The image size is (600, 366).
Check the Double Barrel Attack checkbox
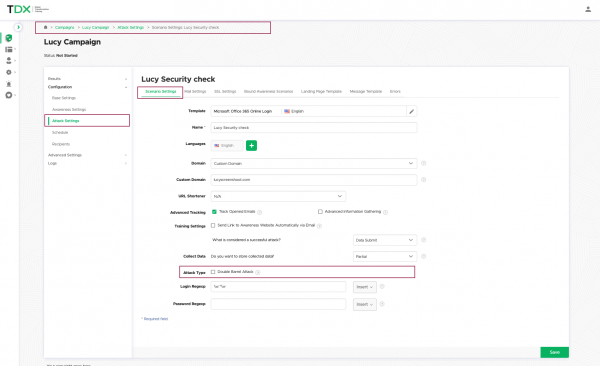[x=213, y=272]
